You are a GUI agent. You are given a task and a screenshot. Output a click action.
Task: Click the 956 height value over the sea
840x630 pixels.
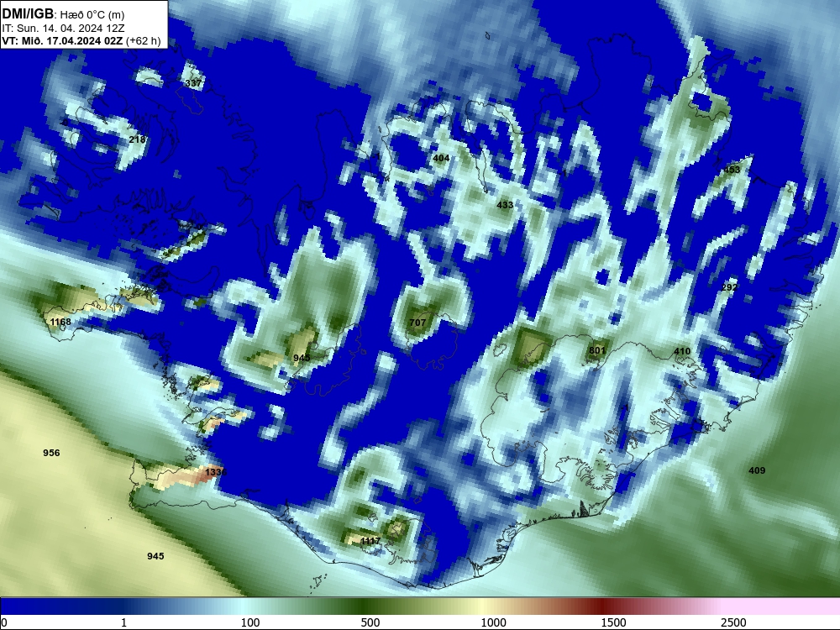[x=51, y=453]
